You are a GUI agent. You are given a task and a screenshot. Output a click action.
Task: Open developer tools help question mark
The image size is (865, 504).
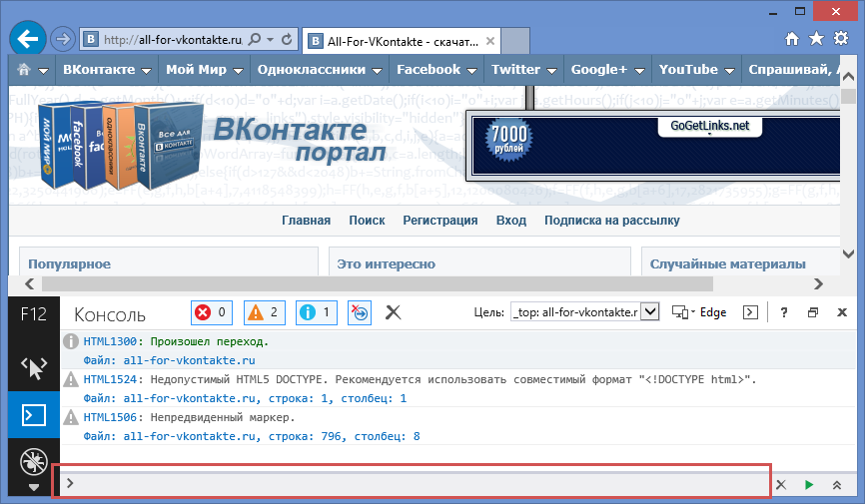pyautogui.click(x=784, y=312)
